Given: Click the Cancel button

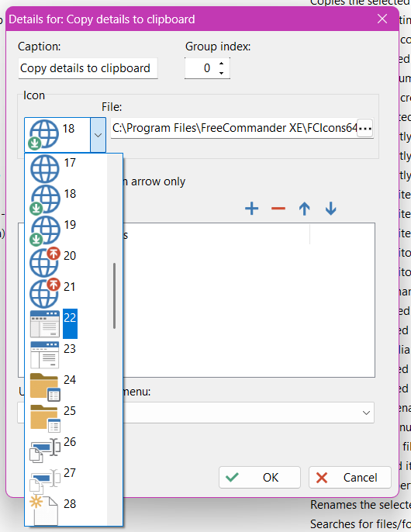Looking at the screenshot, I should (350, 478).
